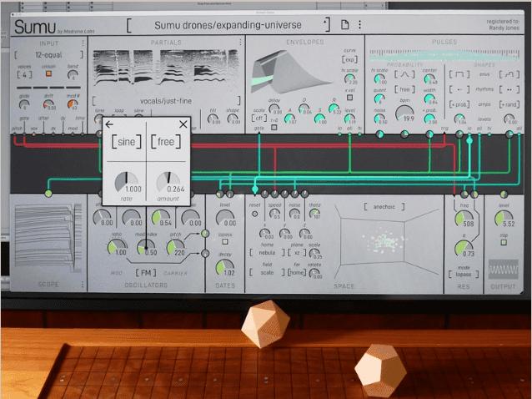Open the curve selector set to exp
Image resolution: width=532 pixels, height=399 pixels.
coord(349,59)
